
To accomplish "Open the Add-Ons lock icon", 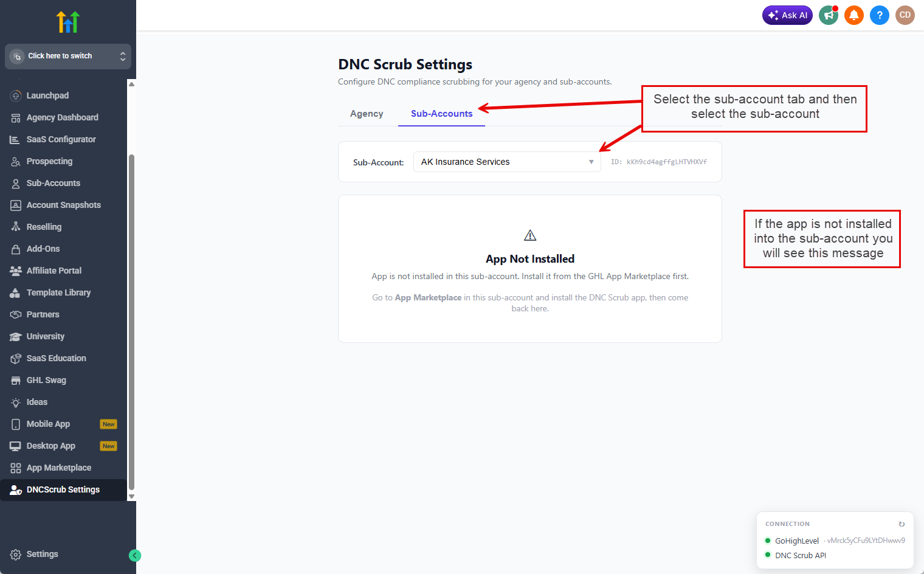I will tap(16, 249).
